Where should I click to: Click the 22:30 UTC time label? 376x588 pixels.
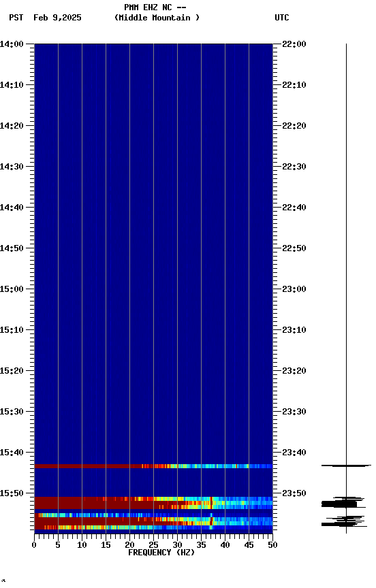294,167
